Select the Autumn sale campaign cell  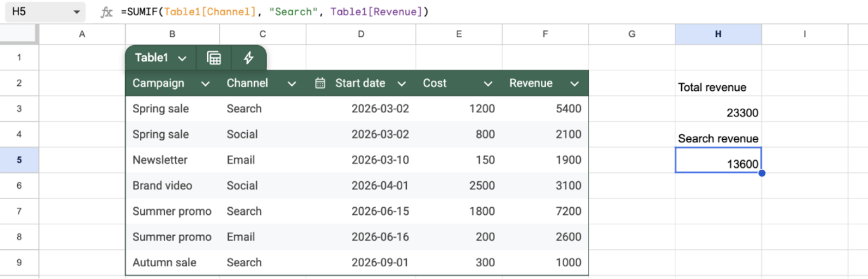coord(172,262)
